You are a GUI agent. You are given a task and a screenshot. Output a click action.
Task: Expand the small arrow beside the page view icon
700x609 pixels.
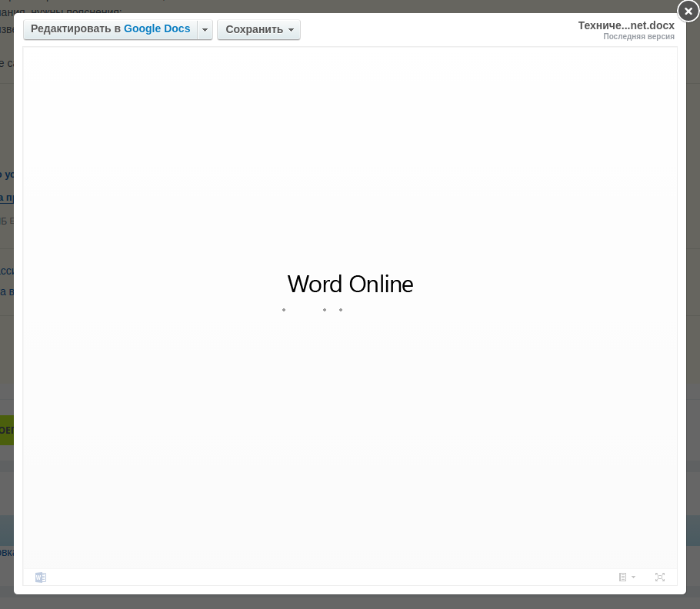(x=634, y=577)
